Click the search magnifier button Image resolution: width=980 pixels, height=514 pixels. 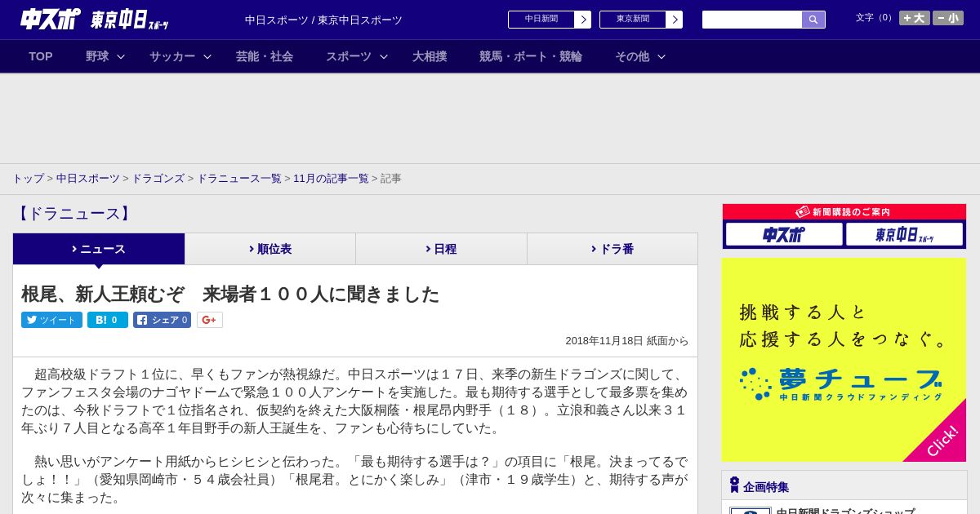pyautogui.click(x=813, y=20)
